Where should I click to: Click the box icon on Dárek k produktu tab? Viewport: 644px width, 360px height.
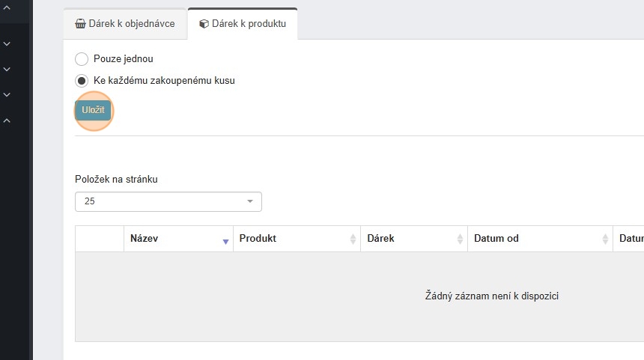(x=204, y=24)
